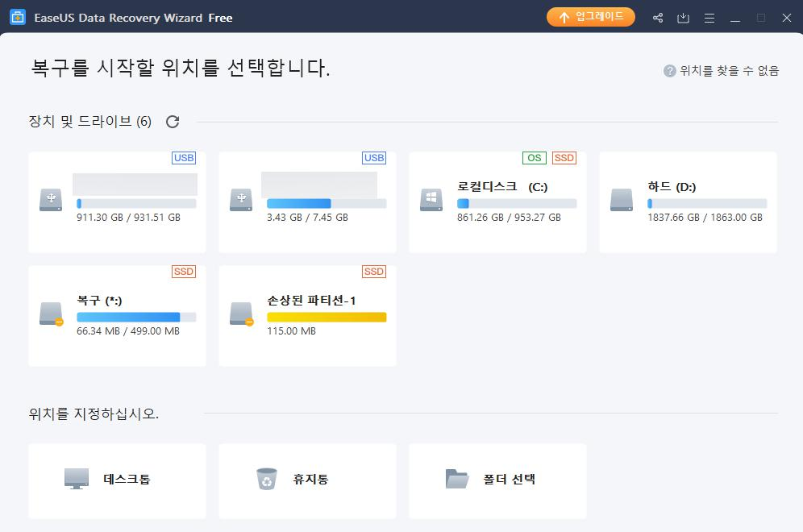Open 위치를 찾을 수 없음 help link
Screen dimensions: 803x532
pyautogui.click(x=729, y=71)
